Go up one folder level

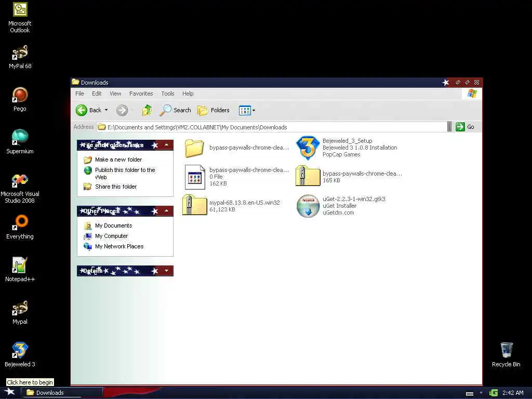click(147, 110)
